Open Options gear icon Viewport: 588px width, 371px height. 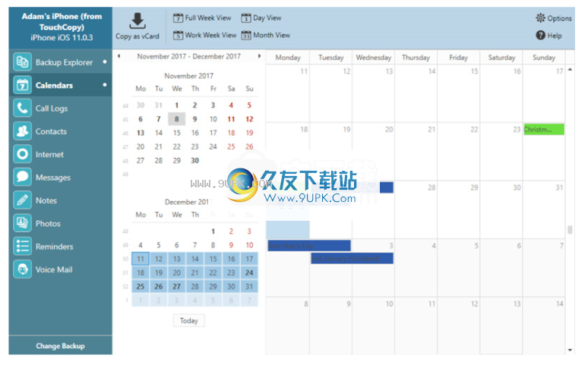point(540,17)
